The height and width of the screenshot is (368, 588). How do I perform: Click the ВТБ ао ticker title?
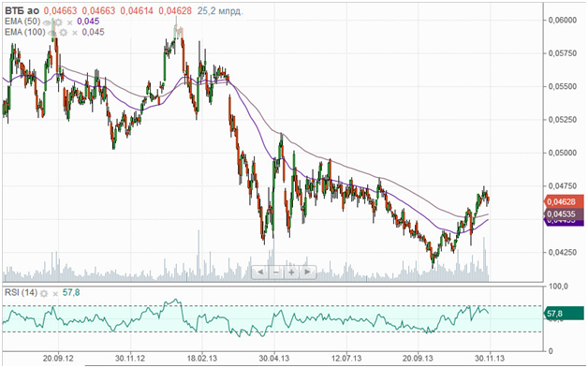tap(22, 11)
